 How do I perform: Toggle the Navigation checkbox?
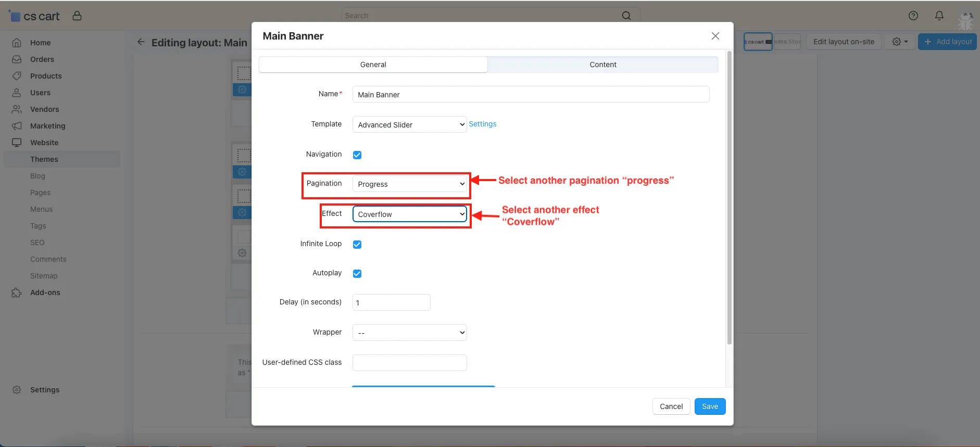click(357, 155)
